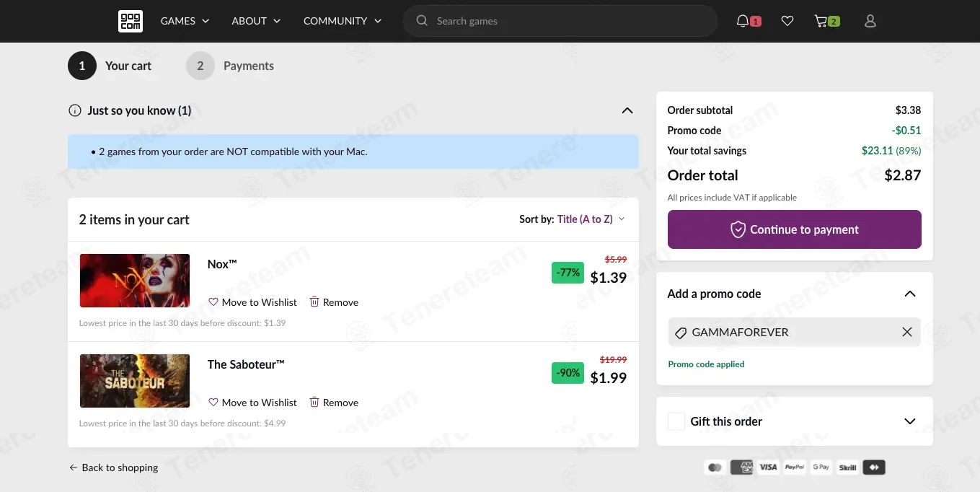The image size is (980, 492).
Task: Click the trash icon for The Saboteur
Action: (314, 402)
